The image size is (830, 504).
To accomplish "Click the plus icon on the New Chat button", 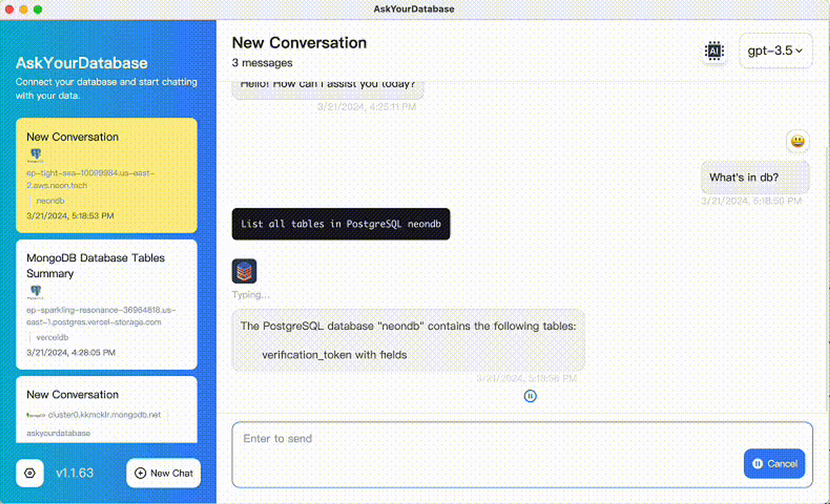I will [140, 473].
